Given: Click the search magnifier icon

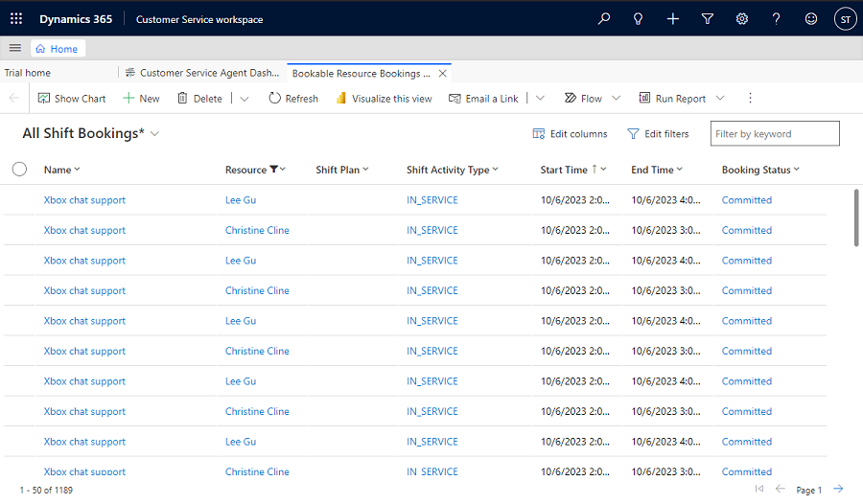Looking at the screenshot, I should coord(604,19).
